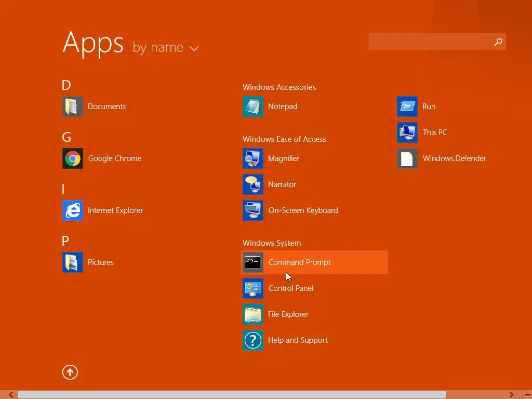Launch the Notepad icon

pos(253,107)
